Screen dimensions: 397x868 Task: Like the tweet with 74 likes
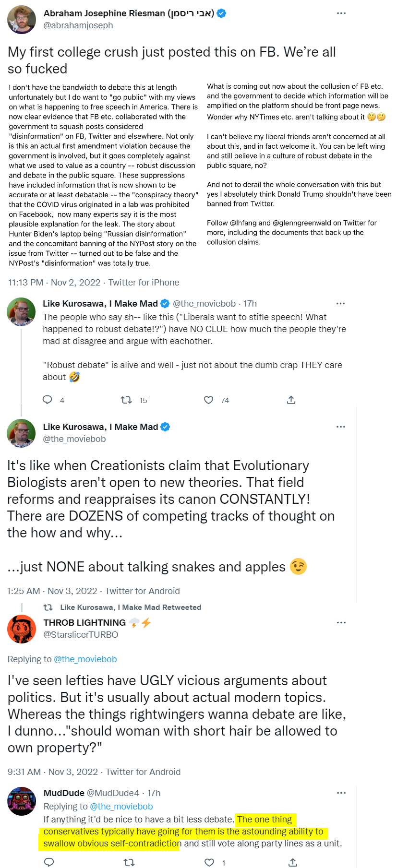[209, 400]
